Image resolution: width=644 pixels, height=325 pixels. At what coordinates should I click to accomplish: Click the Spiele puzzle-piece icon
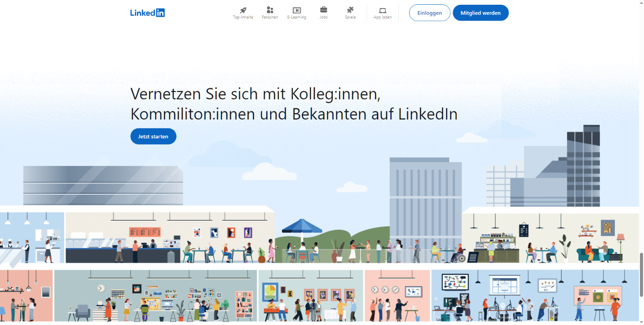[x=350, y=9]
